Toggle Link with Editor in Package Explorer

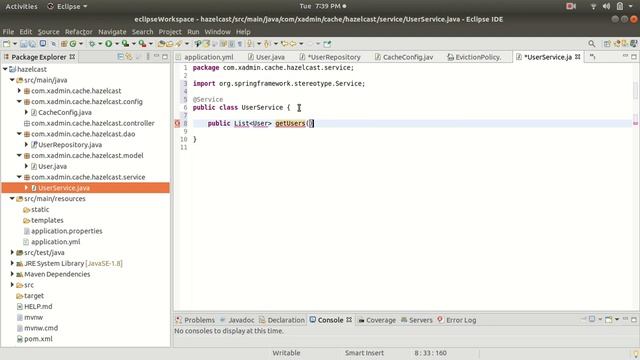tap(129, 57)
